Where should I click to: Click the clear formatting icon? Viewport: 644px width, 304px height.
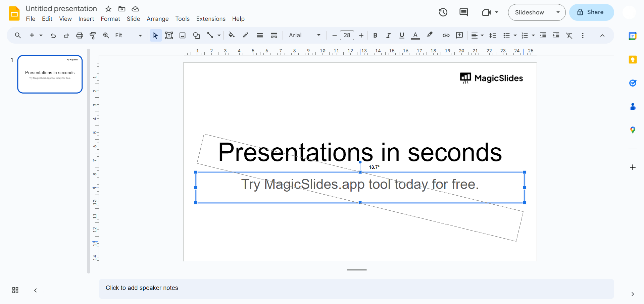pyautogui.click(x=569, y=35)
